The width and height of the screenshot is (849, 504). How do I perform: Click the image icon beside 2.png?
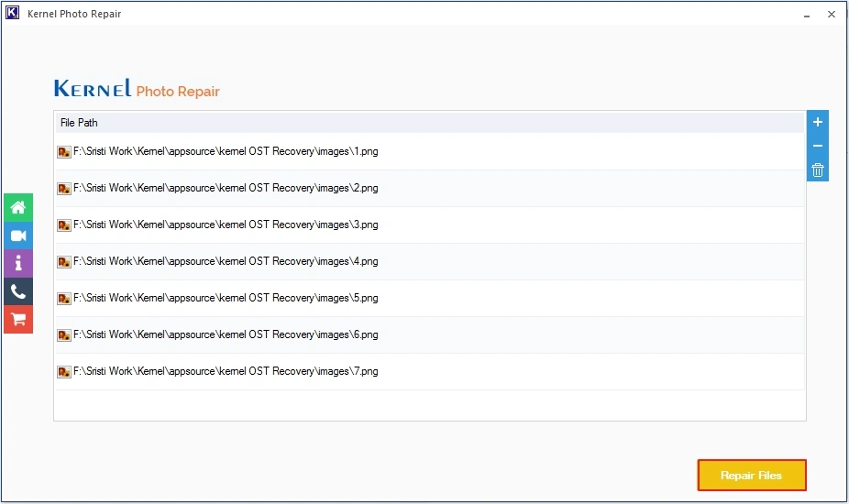[64, 189]
